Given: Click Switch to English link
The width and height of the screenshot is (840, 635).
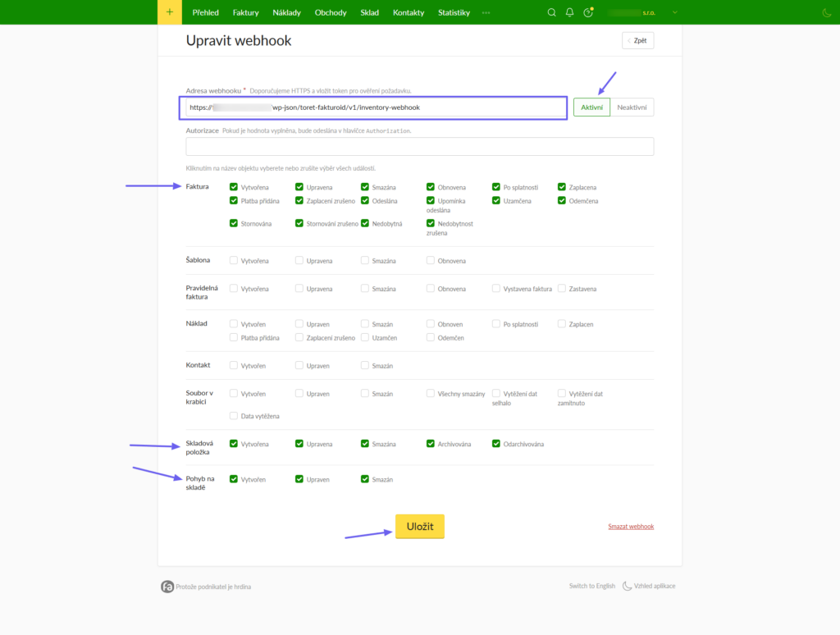Looking at the screenshot, I should click(592, 586).
